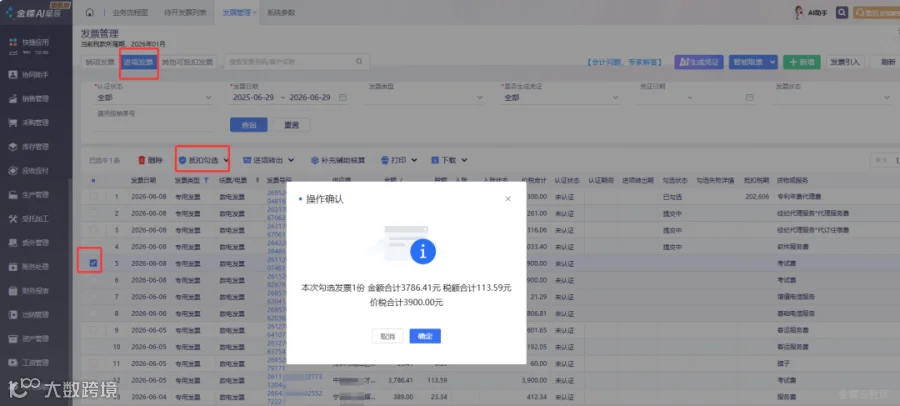Open 委外管理 module in sidebar
Image resolution: width=900 pixels, height=406 pixels.
29,243
